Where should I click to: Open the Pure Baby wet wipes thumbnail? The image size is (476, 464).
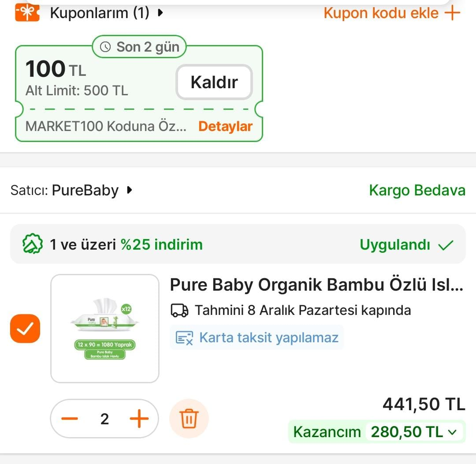pos(105,329)
